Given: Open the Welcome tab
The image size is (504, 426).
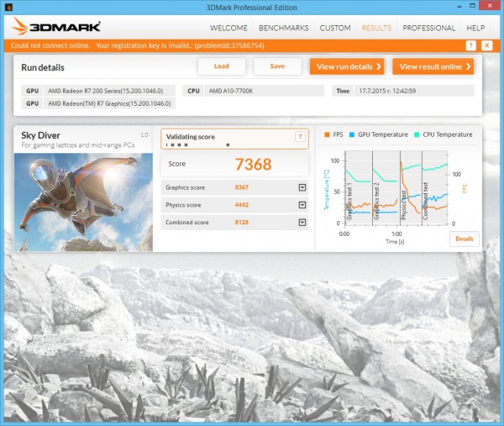Looking at the screenshot, I should coord(228,28).
